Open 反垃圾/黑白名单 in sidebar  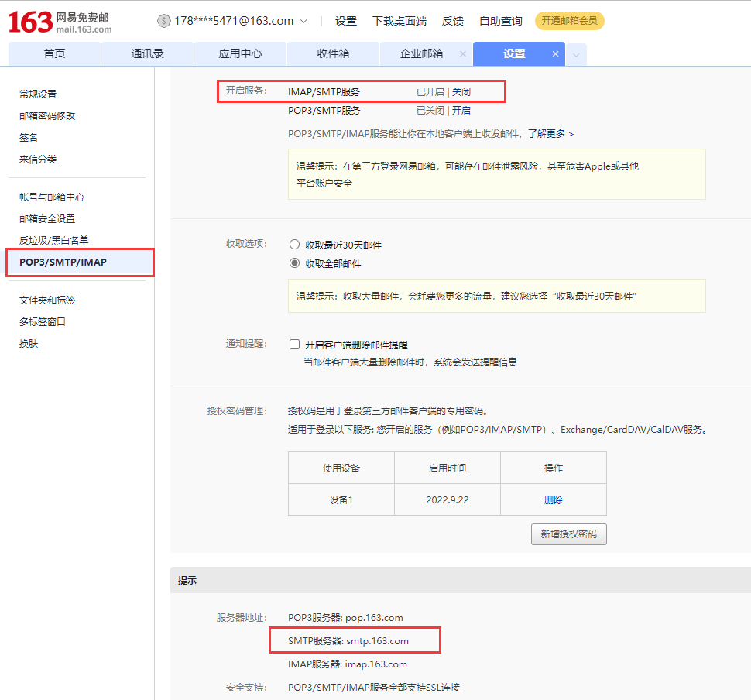(x=53, y=240)
